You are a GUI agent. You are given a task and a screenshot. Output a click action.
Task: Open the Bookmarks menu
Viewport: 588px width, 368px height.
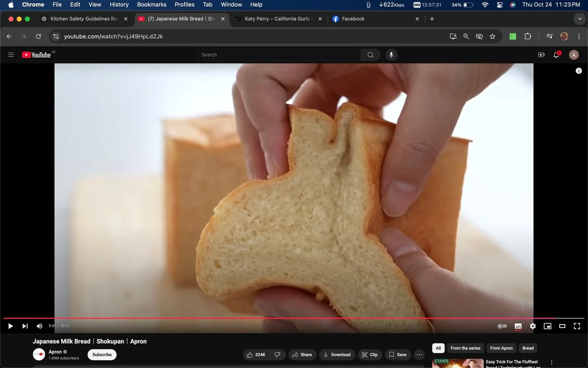[152, 5]
